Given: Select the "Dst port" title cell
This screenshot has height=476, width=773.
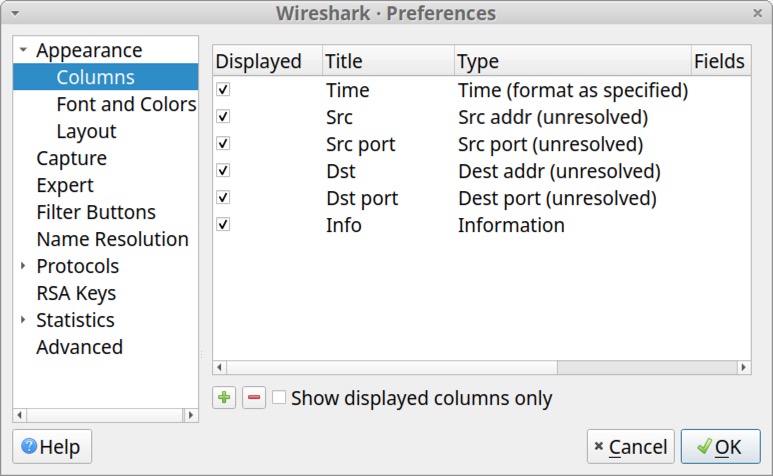Looking at the screenshot, I should 362,198.
